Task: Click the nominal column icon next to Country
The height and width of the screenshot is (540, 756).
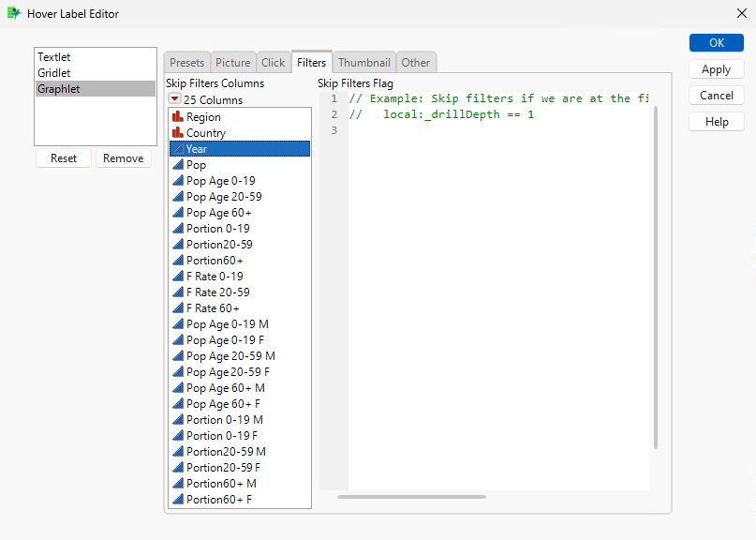Action: point(177,132)
